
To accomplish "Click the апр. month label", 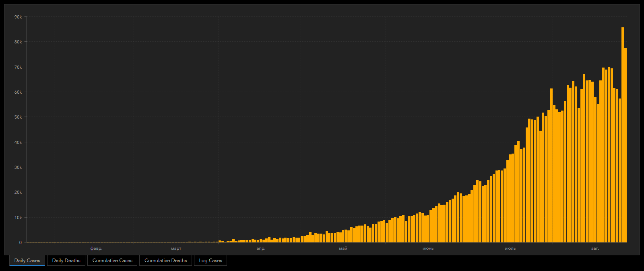I will pos(261,248).
